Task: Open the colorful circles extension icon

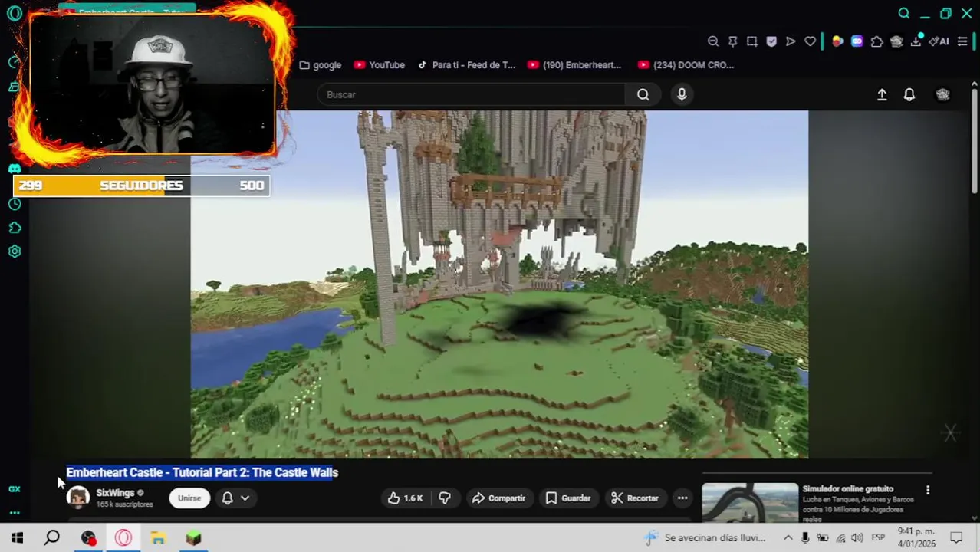Action: [837, 41]
